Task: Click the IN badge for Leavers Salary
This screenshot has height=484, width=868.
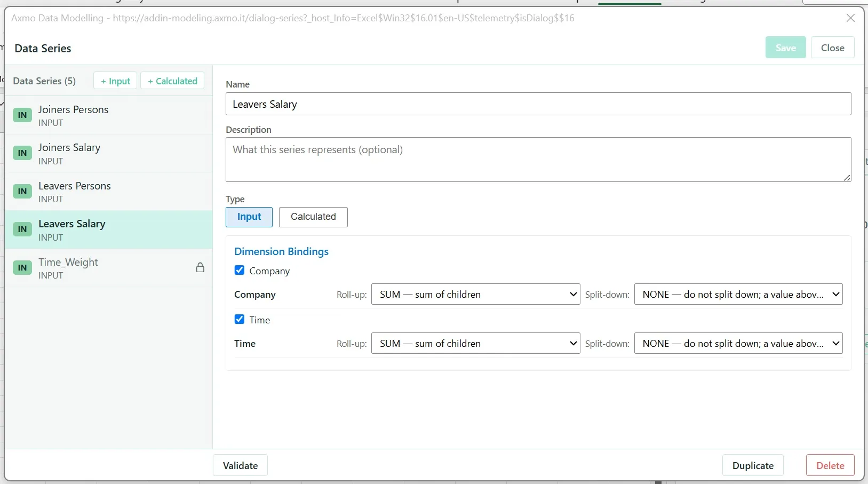Action: coord(22,229)
